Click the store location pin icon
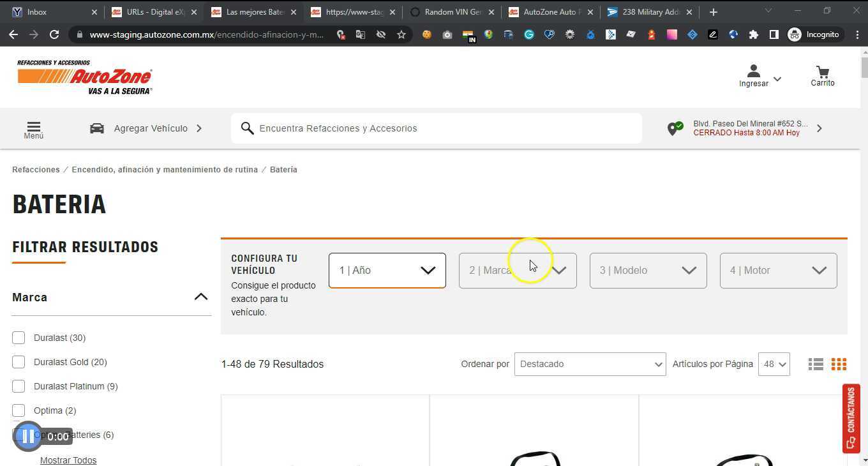 tap(675, 128)
